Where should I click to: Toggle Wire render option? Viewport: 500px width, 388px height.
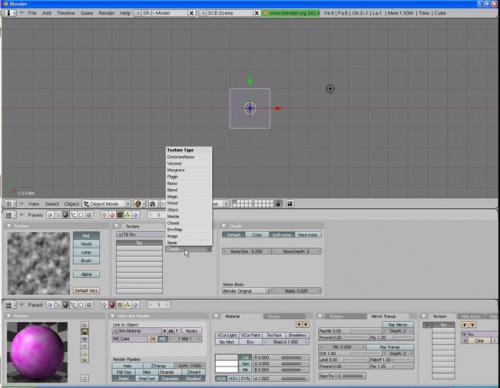tap(147, 372)
